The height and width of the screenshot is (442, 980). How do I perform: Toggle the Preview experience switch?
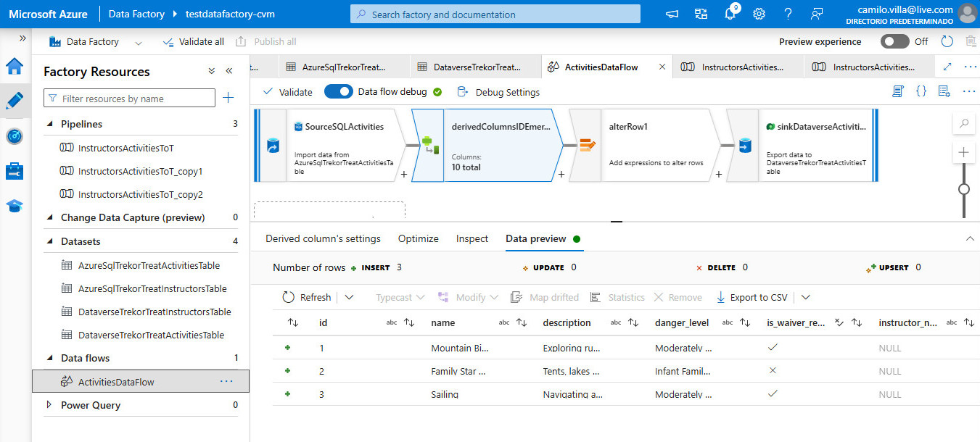[894, 42]
